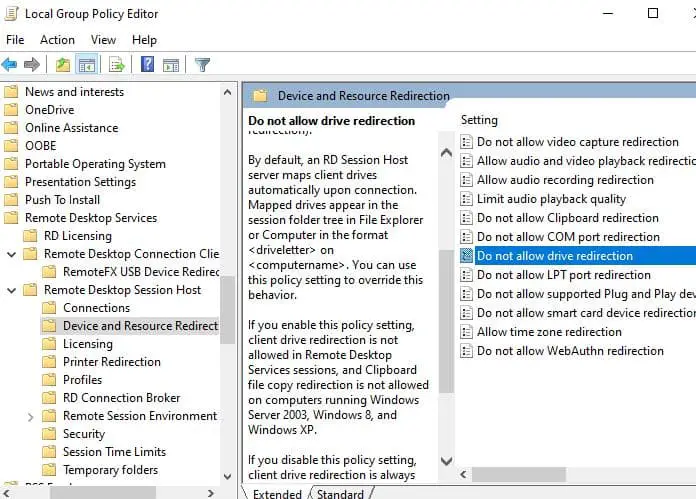This screenshot has height=499, width=696.
Task: Open the View menu
Action: click(103, 40)
